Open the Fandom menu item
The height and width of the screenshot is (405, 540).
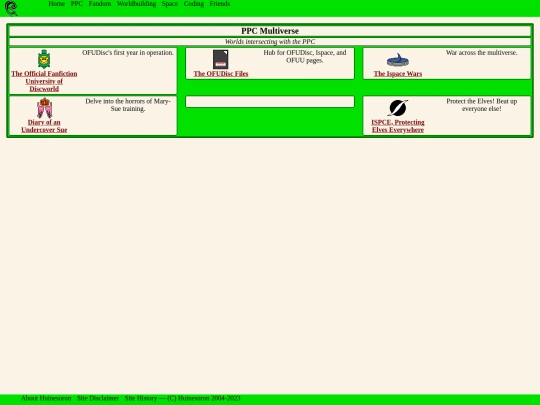100,4
